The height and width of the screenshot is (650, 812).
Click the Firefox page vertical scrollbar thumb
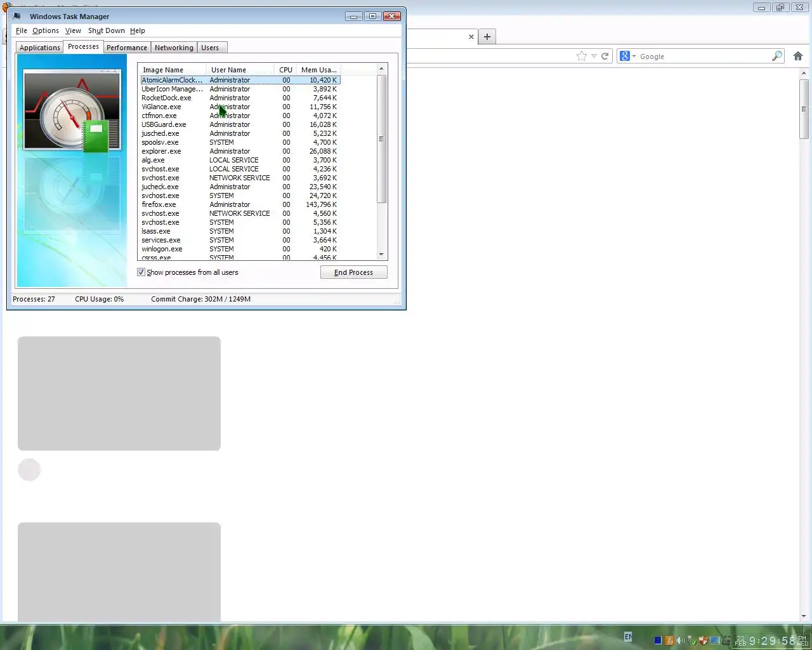(x=804, y=109)
